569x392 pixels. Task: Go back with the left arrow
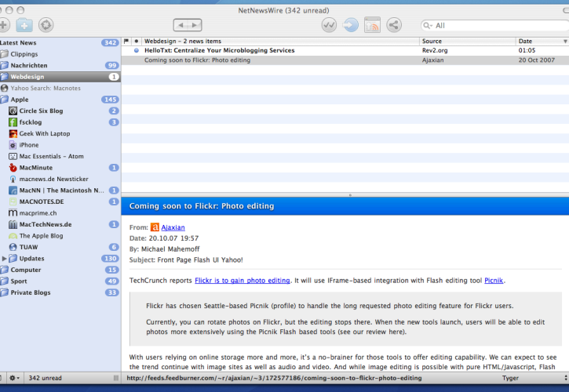[x=181, y=25]
